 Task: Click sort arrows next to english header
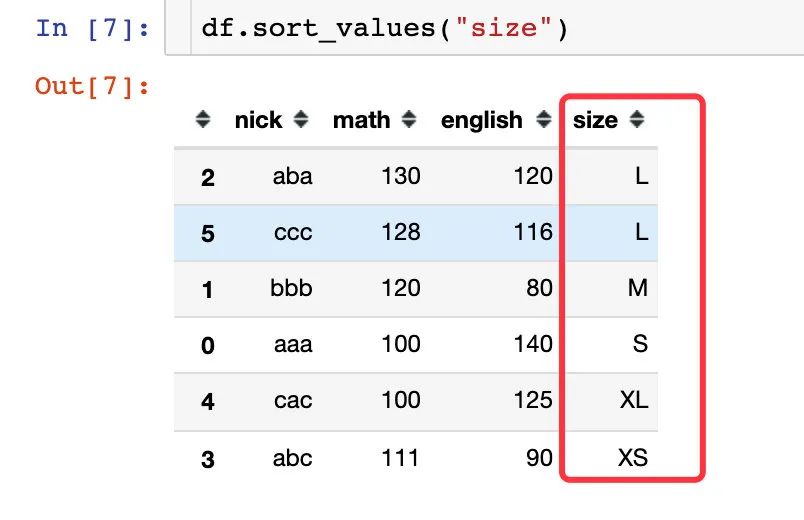pos(544,119)
